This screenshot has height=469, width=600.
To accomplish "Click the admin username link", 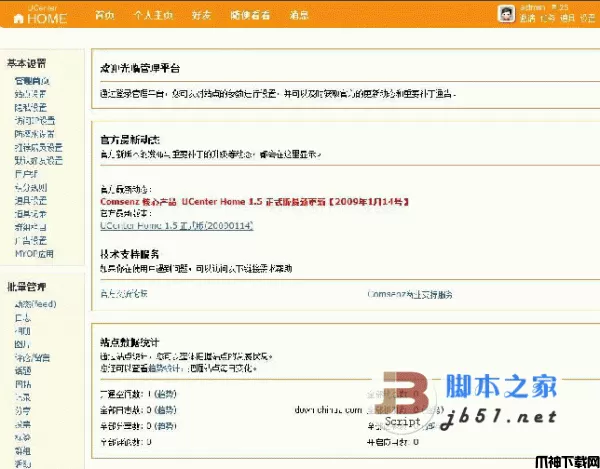I will click(x=532, y=7).
